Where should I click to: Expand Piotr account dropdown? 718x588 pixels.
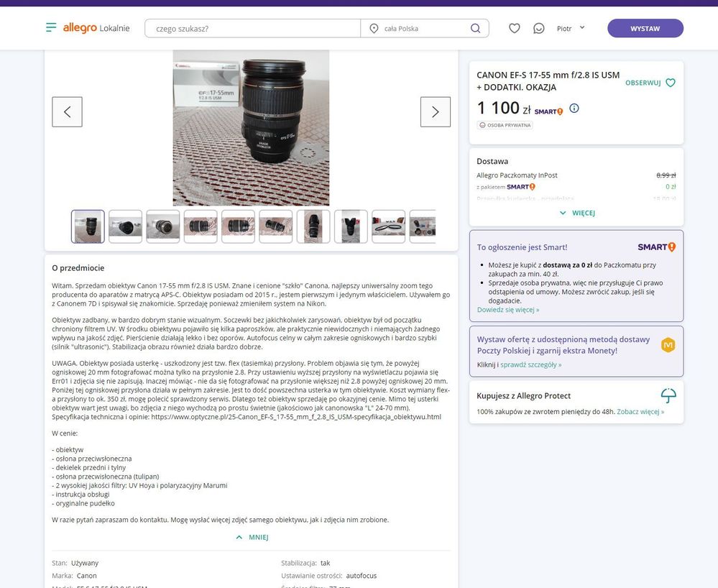click(571, 29)
